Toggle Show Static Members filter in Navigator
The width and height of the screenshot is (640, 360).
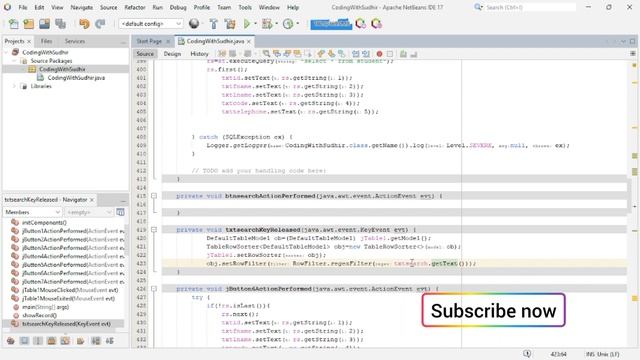[38, 341]
